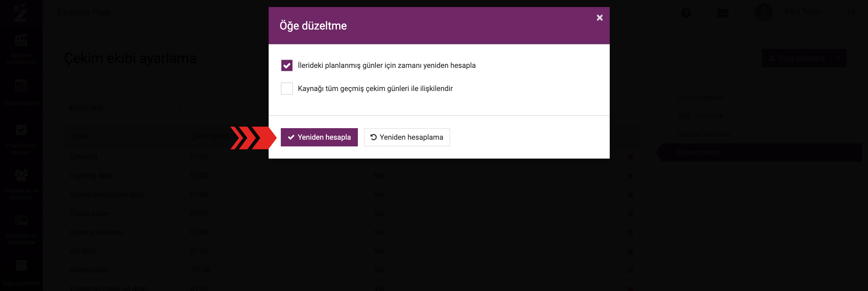Viewport: 868px width, 291px height.
Task: Click Sound production dept. row title
Action: (x=108, y=195)
